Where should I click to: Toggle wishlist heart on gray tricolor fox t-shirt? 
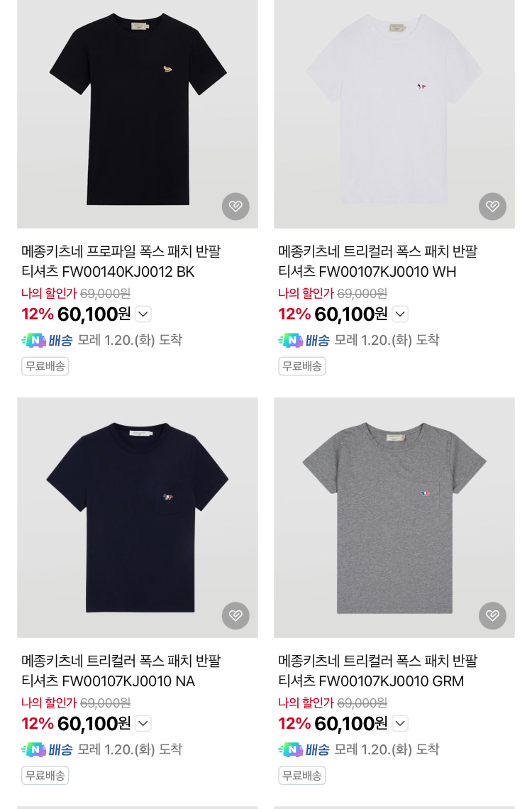[x=492, y=615]
